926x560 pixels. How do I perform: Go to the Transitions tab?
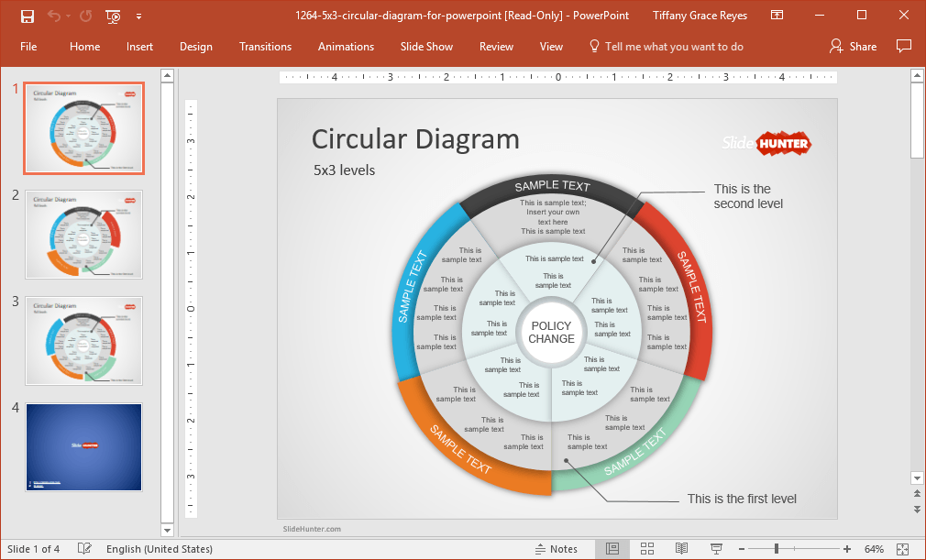click(265, 47)
